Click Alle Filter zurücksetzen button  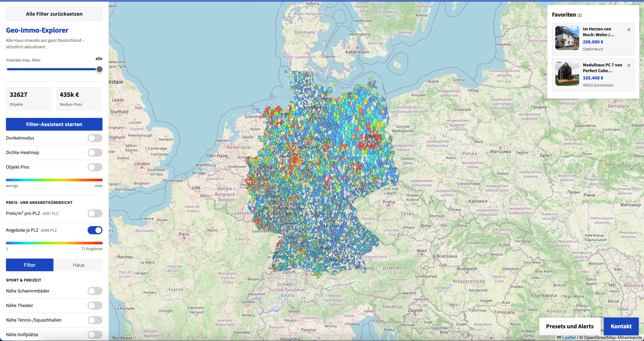(x=54, y=14)
